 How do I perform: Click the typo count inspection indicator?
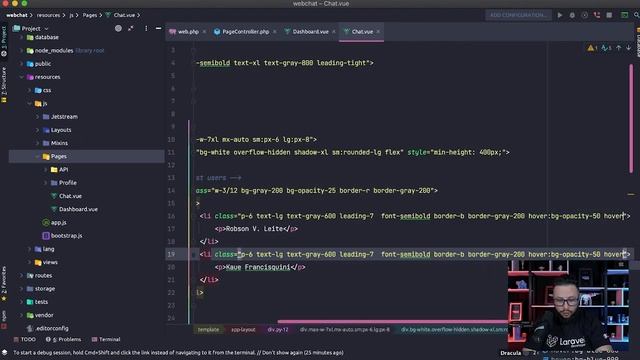pos(606,48)
